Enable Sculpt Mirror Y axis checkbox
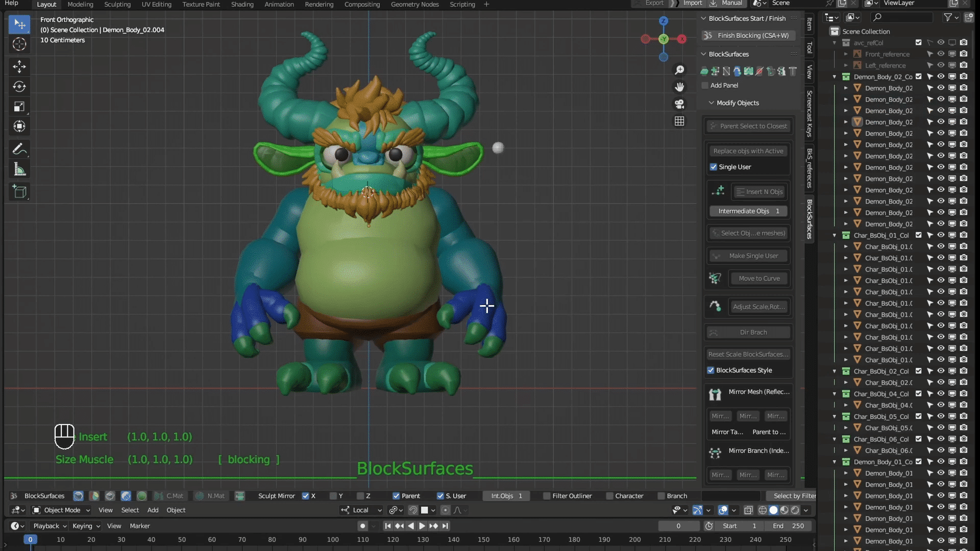Image resolution: width=980 pixels, height=551 pixels. (x=333, y=496)
